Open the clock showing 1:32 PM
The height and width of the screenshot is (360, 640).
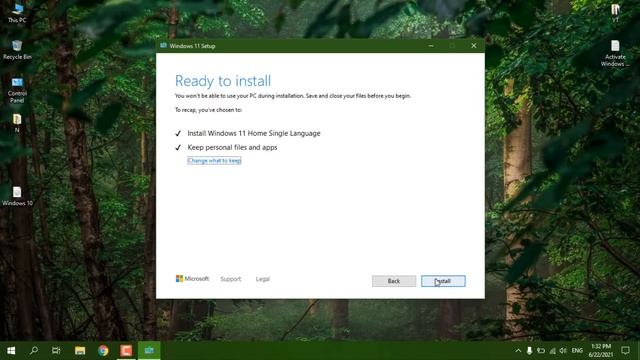(x=601, y=351)
